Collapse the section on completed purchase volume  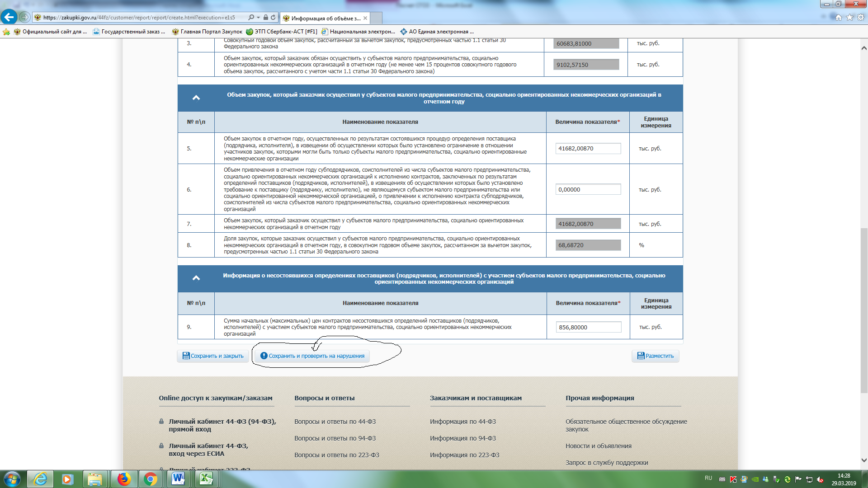point(196,98)
